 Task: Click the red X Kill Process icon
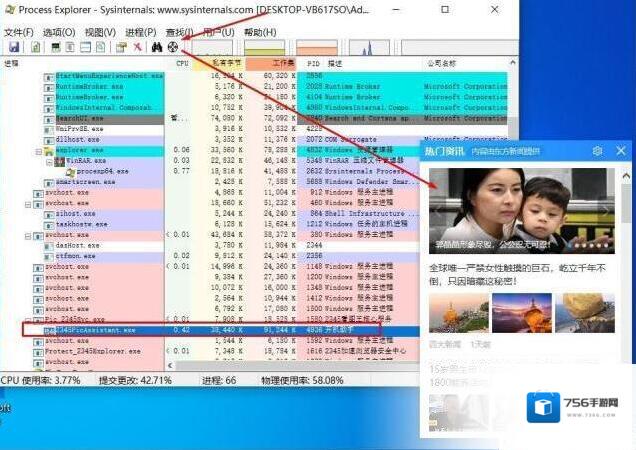(x=137, y=47)
